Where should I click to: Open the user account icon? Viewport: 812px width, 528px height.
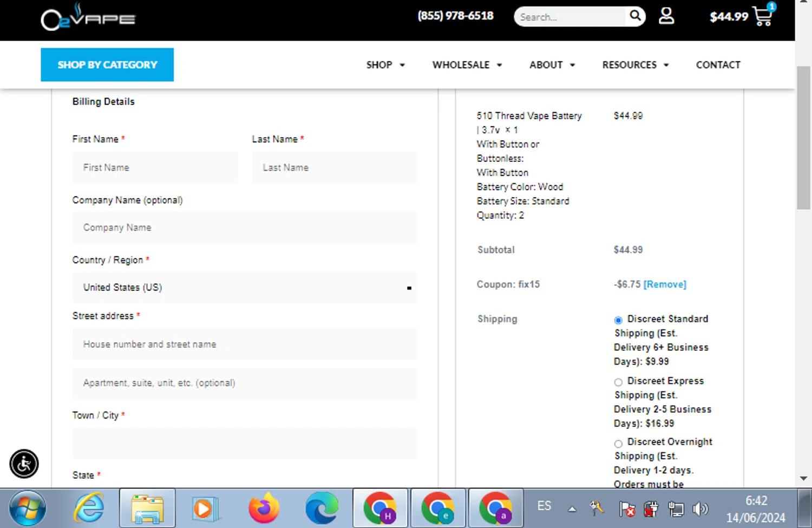[666, 16]
